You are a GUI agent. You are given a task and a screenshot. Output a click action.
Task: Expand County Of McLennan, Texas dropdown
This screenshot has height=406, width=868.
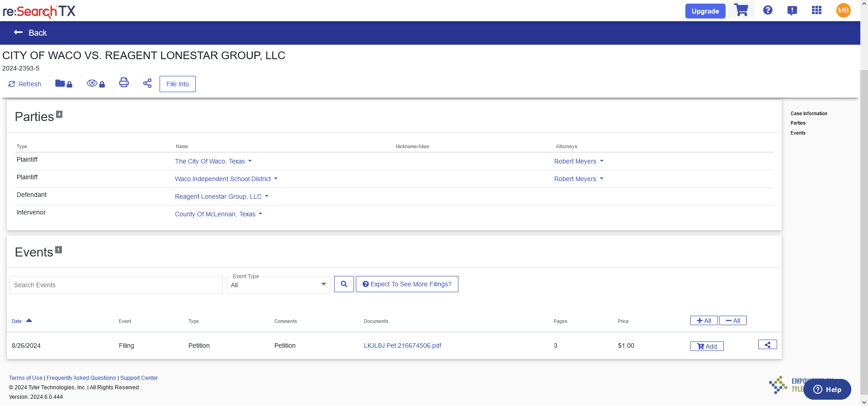[x=218, y=214]
